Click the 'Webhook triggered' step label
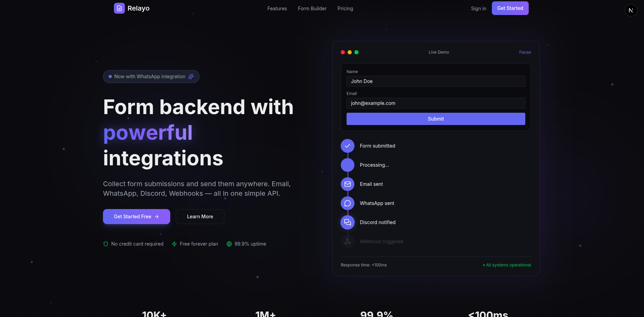Screen dimensions: 644x317 coord(381,242)
